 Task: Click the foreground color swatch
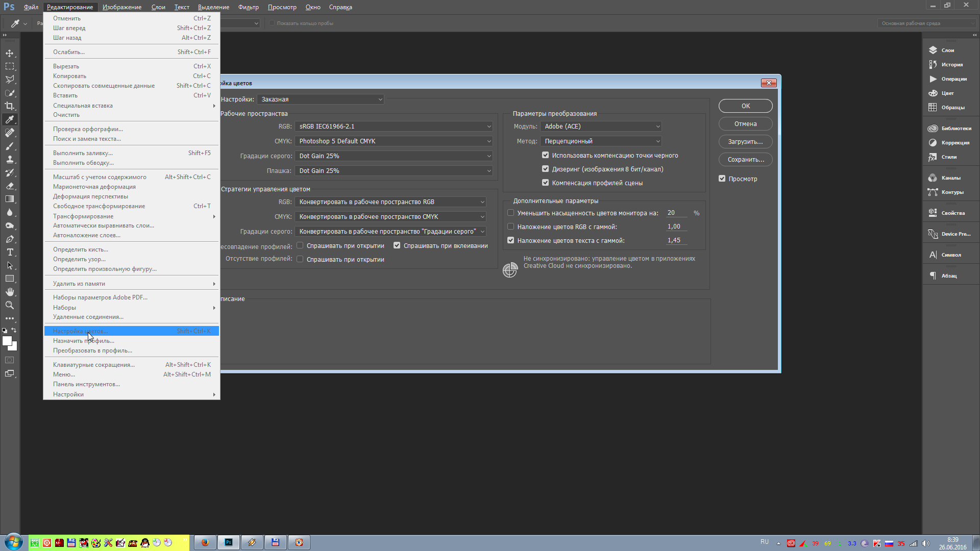[x=7, y=341]
